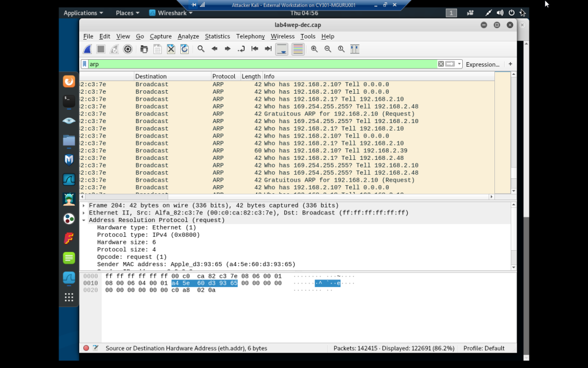Viewport: 588px width, 368px height.
Task: Expand the Frame 204 tree node
Action: (x=84, y=206)
